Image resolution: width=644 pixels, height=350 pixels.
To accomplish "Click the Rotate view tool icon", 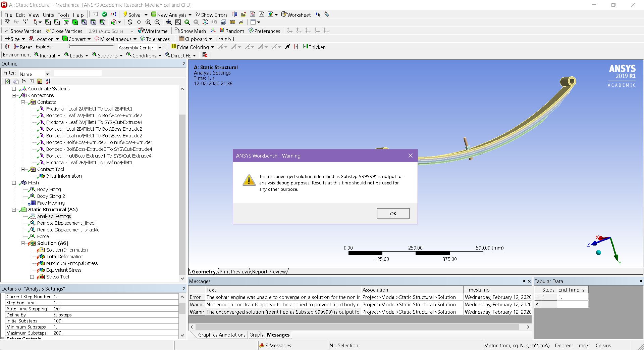I will (130, 22).
